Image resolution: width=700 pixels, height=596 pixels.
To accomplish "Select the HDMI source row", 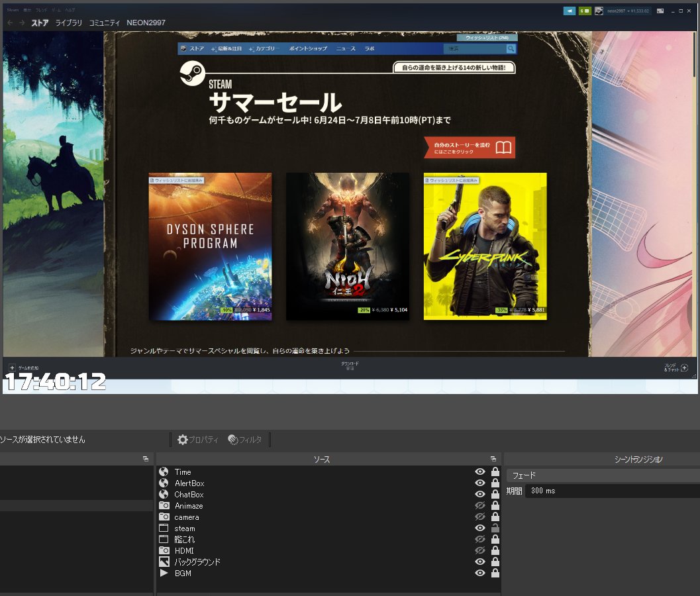I will (x=328, y=550).
